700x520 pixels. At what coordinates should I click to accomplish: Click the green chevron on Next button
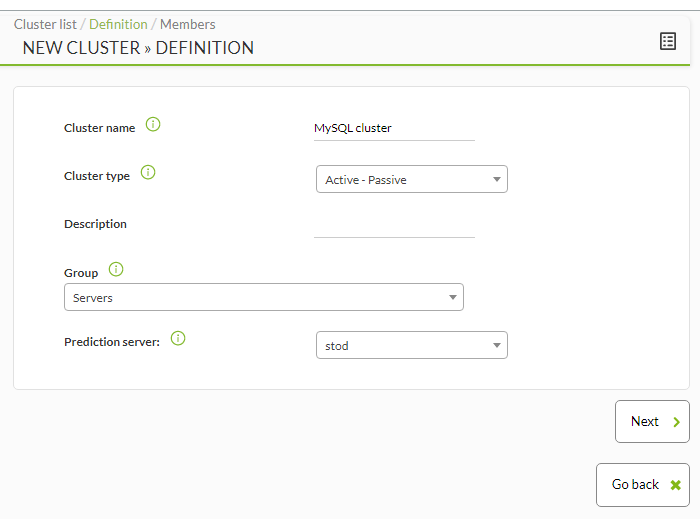pos(676,422)
